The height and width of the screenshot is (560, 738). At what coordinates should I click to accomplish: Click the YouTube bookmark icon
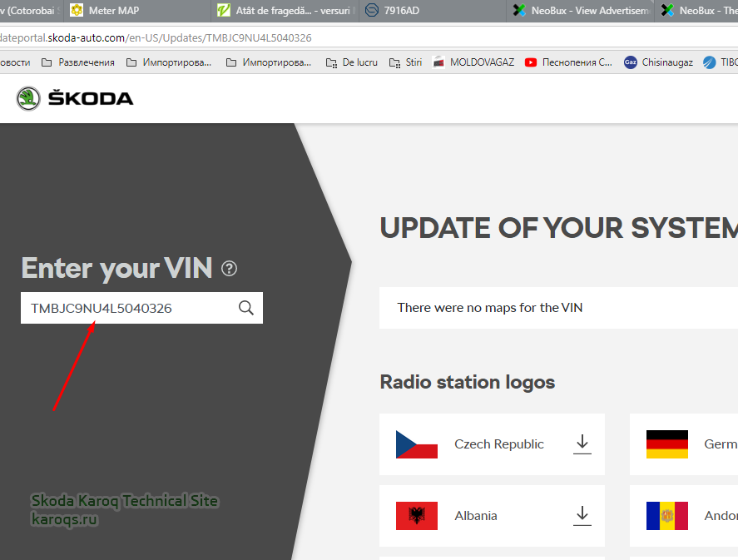coord(531,62)
